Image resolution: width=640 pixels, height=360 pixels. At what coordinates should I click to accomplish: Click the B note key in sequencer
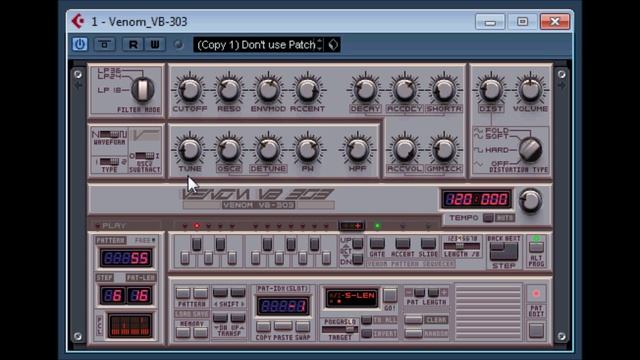[326, 258]
